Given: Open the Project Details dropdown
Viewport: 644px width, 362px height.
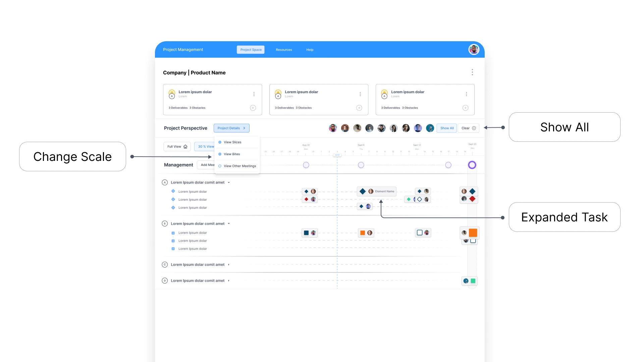Looking at the screenshot, I should pyautogui.click(x=231, y=128).
